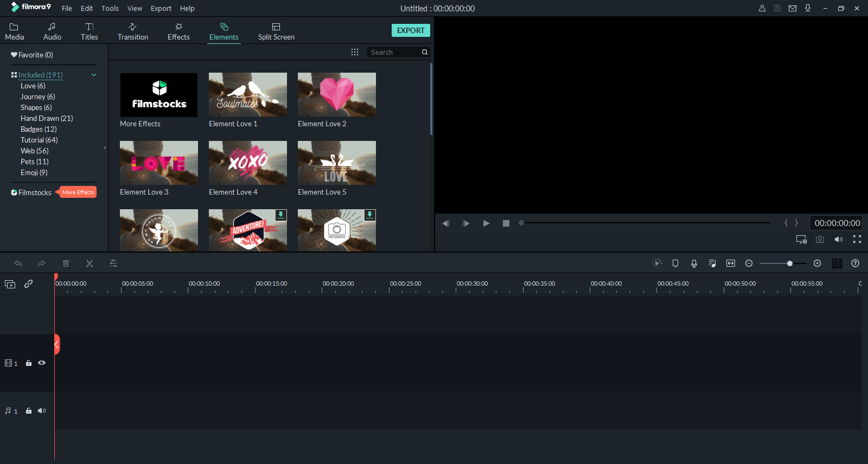This screenshot has height=464, width=868.
Task: Open the messages envelope icon
Action: (x=793, y=8)
